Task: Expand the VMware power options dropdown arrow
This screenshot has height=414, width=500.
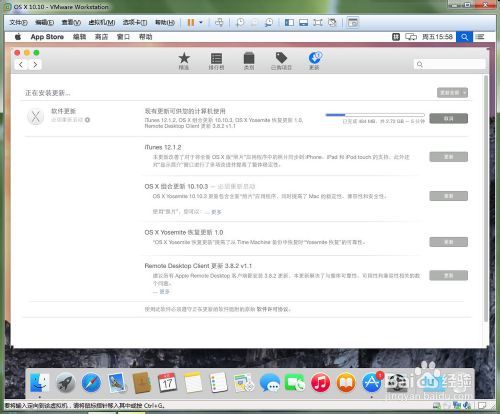Action: 201,22
